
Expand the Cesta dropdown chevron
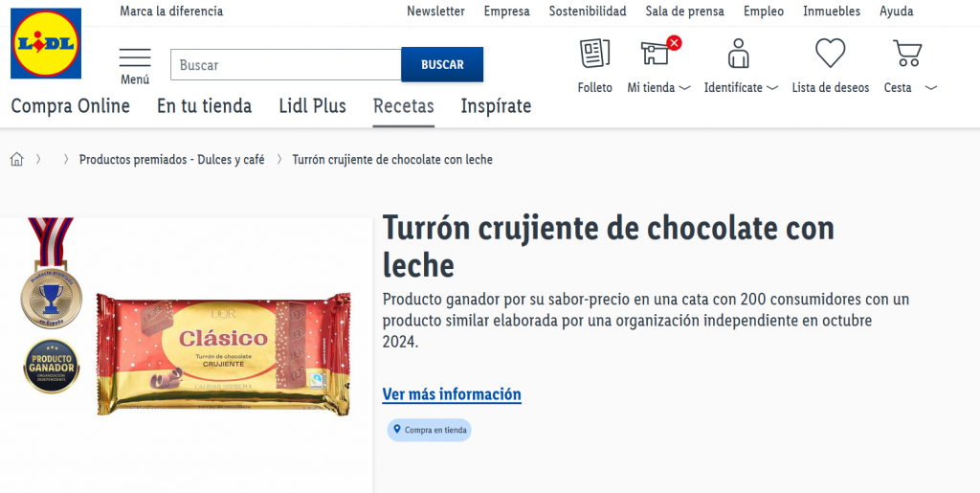(x=931, y=88)
